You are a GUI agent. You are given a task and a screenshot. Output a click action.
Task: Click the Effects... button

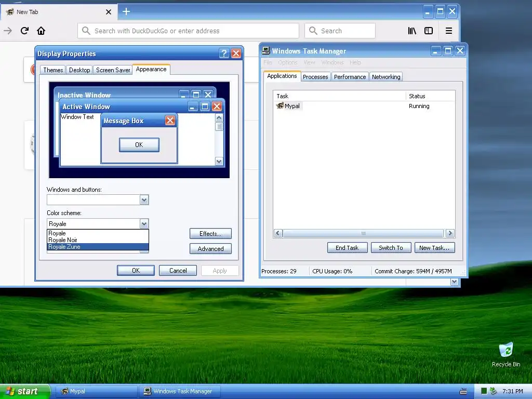click(210, 233)
